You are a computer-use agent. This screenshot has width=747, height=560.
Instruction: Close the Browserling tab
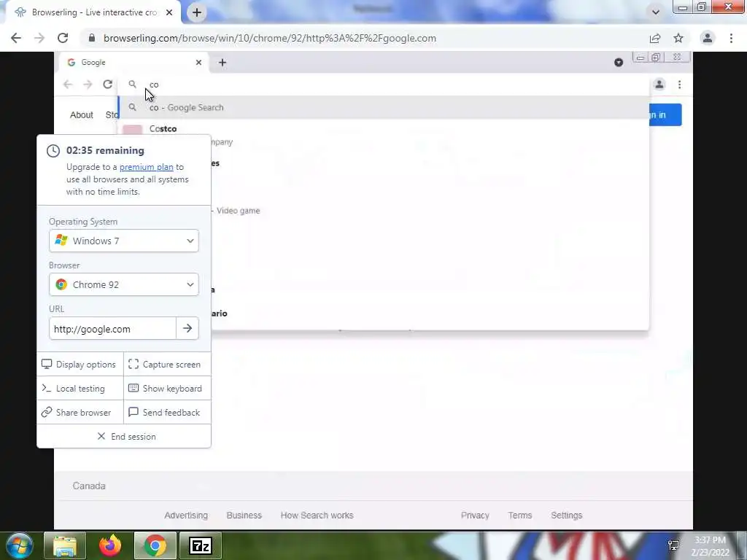169,12
